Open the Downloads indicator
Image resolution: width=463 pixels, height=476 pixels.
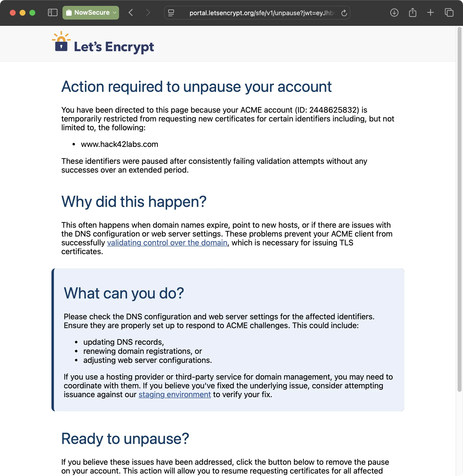[394, 13]
